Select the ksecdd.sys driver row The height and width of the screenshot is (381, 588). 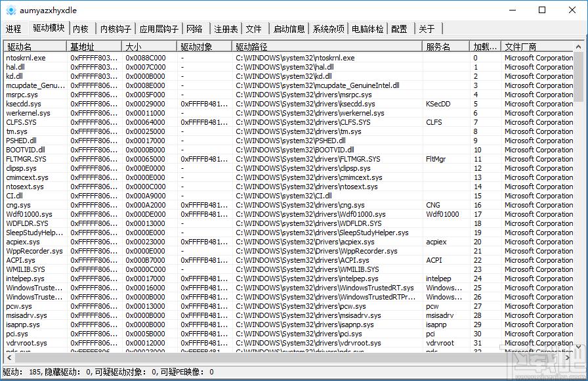point(289,104)
